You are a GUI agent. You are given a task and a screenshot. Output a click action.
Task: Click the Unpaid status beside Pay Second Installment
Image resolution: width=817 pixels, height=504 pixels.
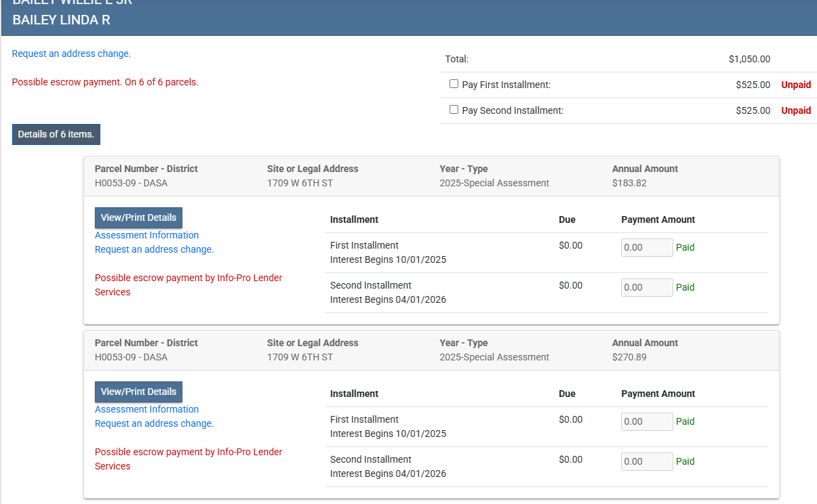pyautogui.click(x=796, y=110)
